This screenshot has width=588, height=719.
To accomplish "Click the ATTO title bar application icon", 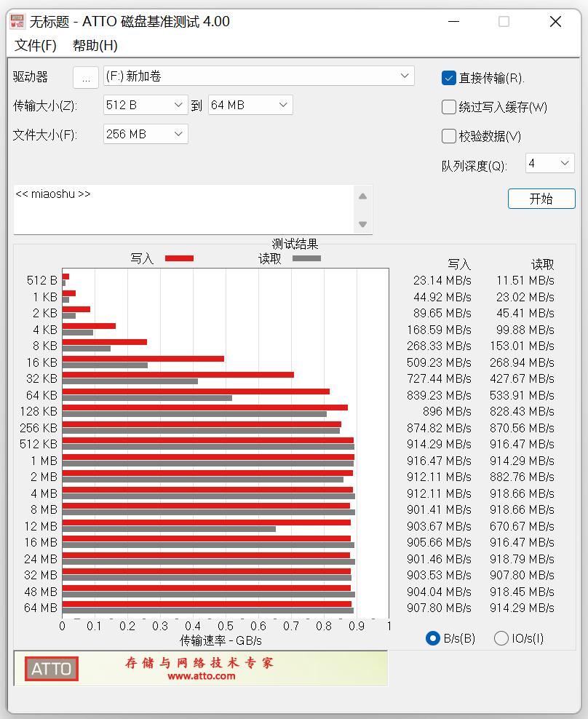I will pyautogui.click(x=17, y=21).
